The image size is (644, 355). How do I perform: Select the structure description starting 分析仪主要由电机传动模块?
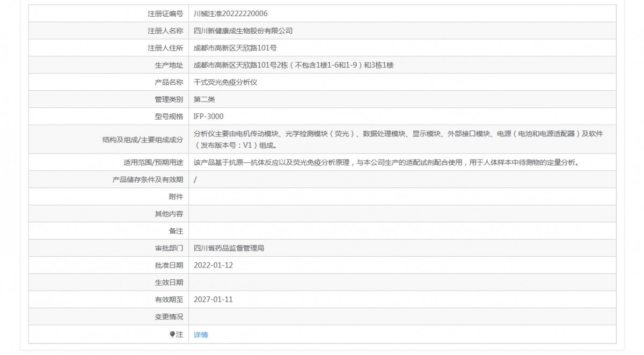pyautogui.click(x=398, y=139)
